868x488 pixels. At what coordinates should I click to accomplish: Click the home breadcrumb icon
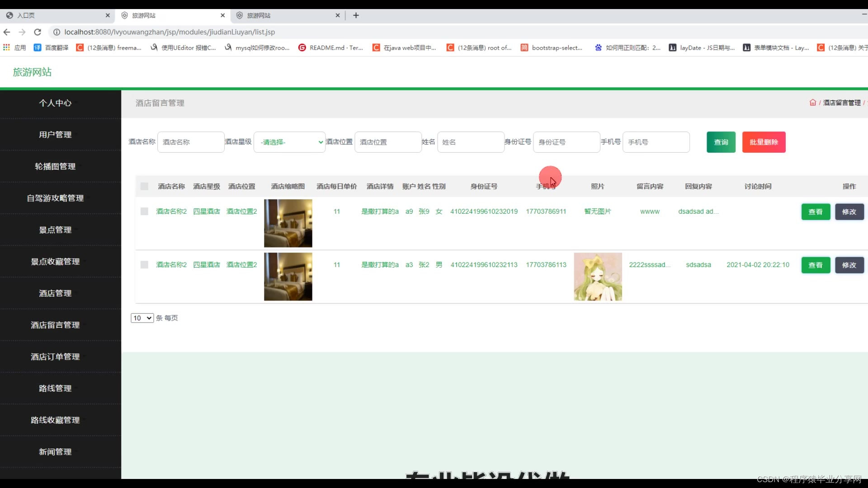812,103
